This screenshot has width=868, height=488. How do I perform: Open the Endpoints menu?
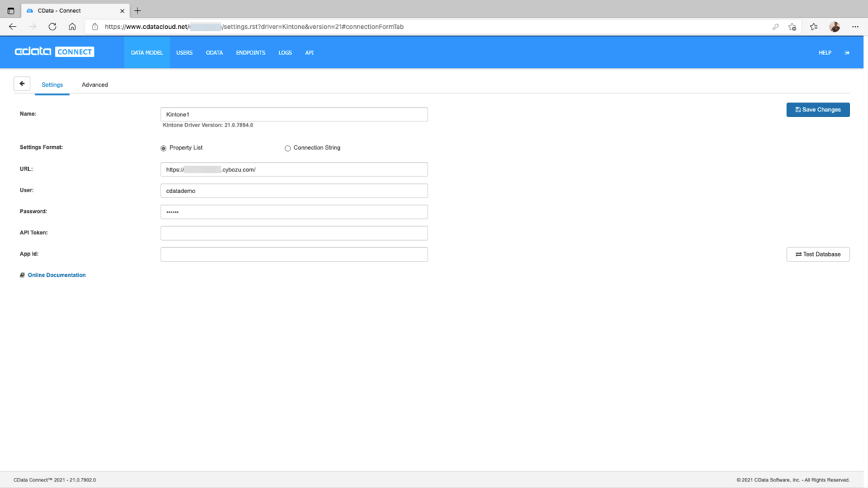(x=250, y=53)
